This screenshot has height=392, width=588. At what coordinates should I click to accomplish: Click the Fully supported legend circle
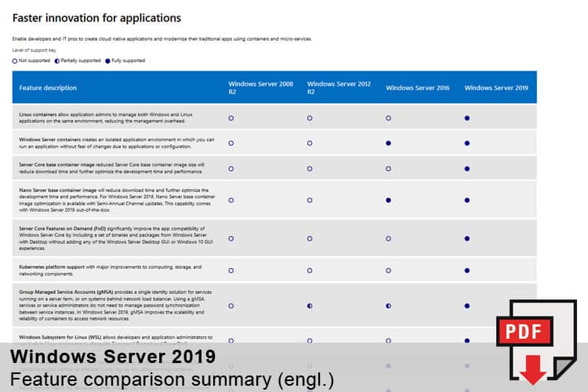[x=107, y=61]
